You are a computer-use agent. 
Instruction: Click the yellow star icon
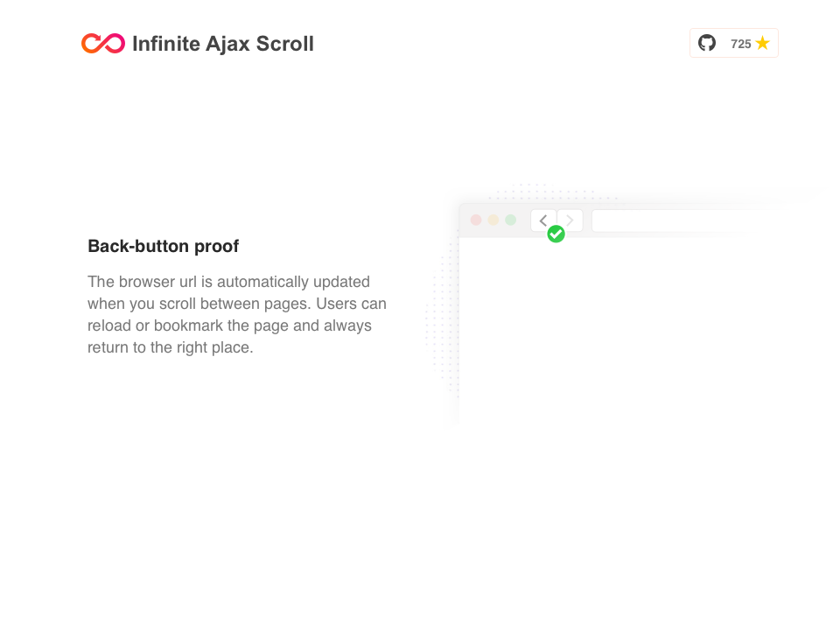tap(763, 43)
